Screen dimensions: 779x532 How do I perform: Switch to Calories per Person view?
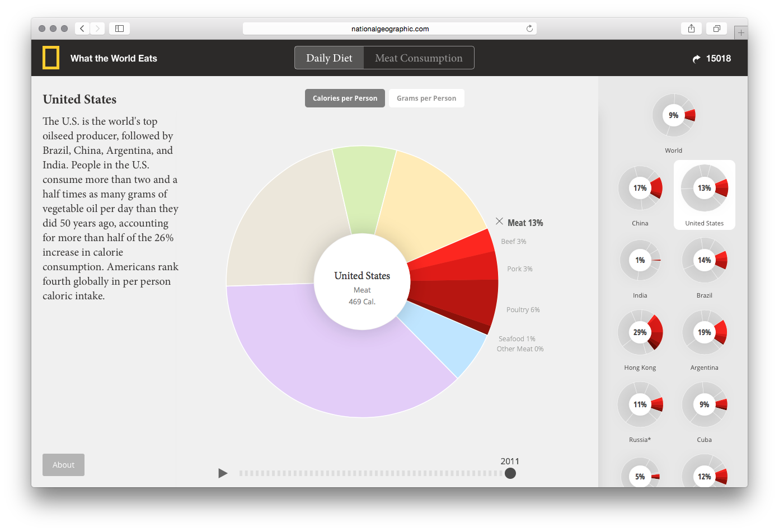(x=345, y=98)
